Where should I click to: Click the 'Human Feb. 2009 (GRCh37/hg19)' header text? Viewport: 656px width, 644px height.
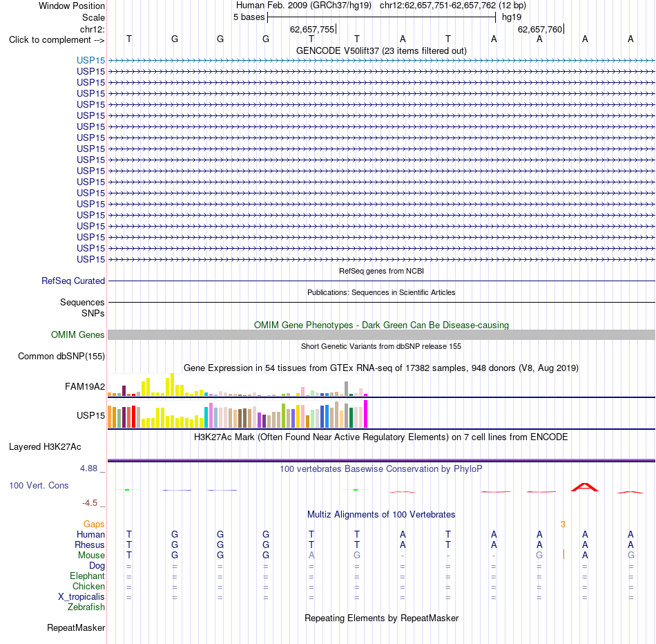click(x=304, y=6)
